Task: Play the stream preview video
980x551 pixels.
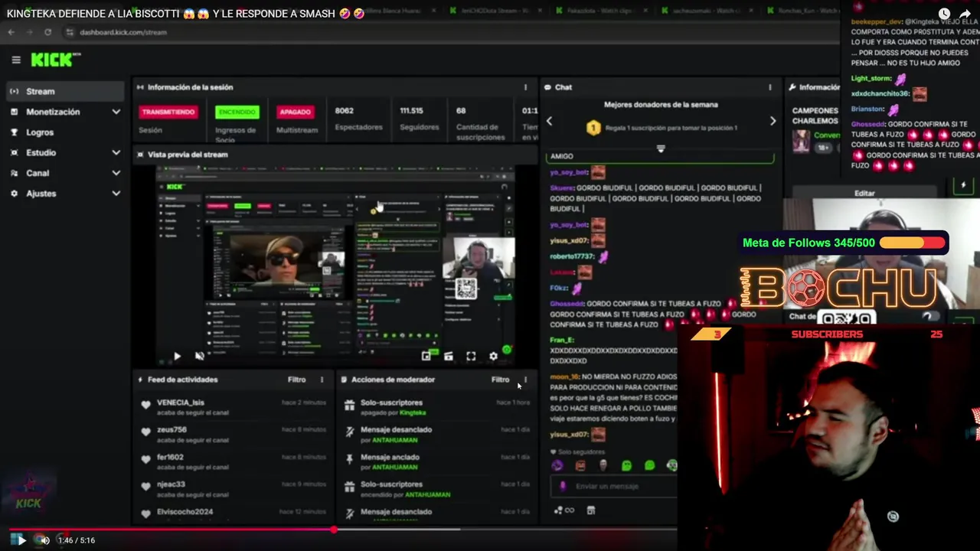Action: 177,356
